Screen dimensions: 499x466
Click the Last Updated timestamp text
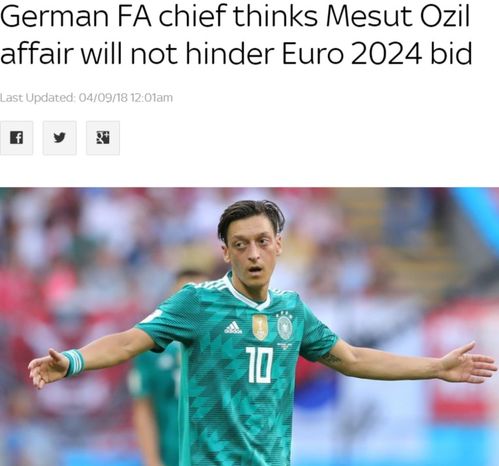click(86, 98)
